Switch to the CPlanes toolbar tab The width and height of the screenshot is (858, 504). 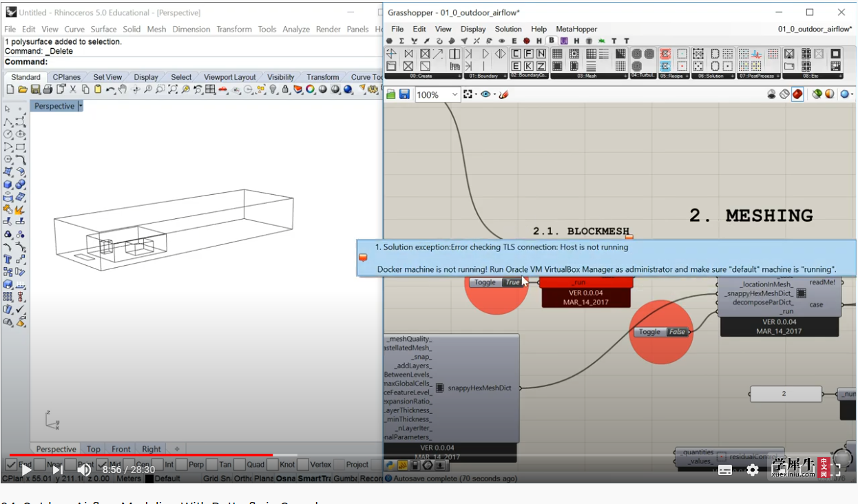(x=67, y=77)
